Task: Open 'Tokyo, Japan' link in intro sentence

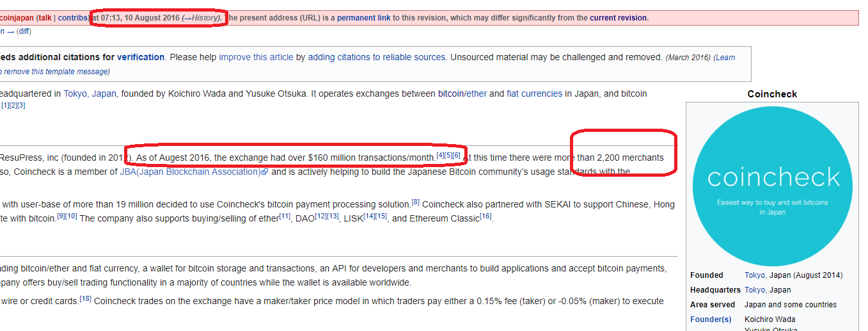Action: pos(90,93)
